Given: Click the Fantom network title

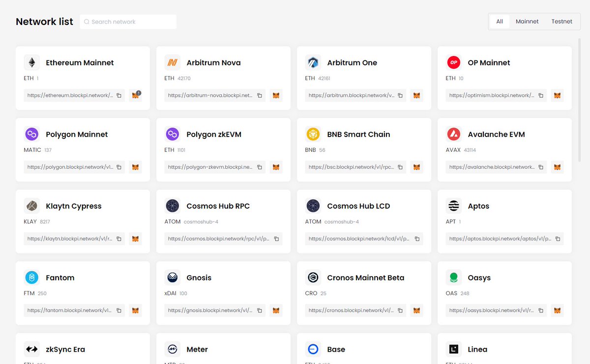Looking at the screenshot, I should point(60,278).
